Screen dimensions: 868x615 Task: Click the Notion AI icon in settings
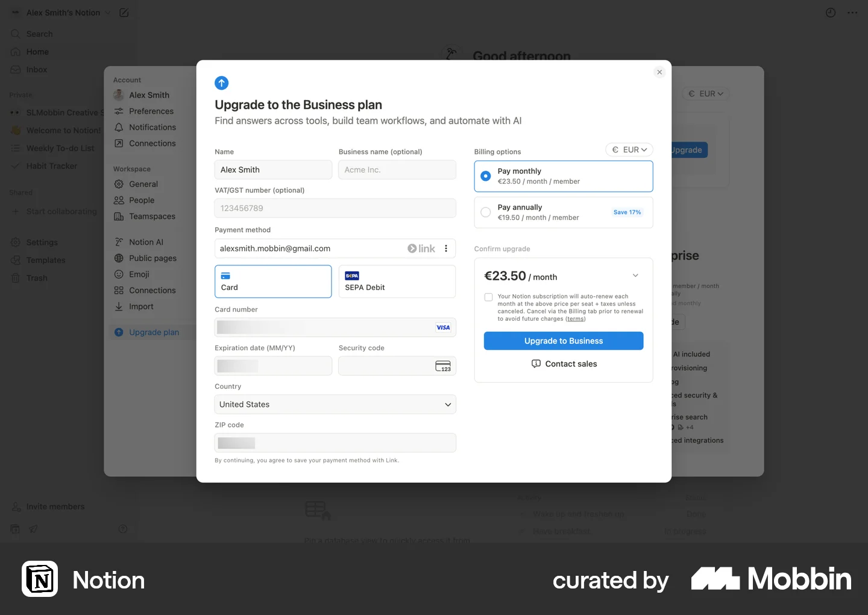(x=119, y=242)
